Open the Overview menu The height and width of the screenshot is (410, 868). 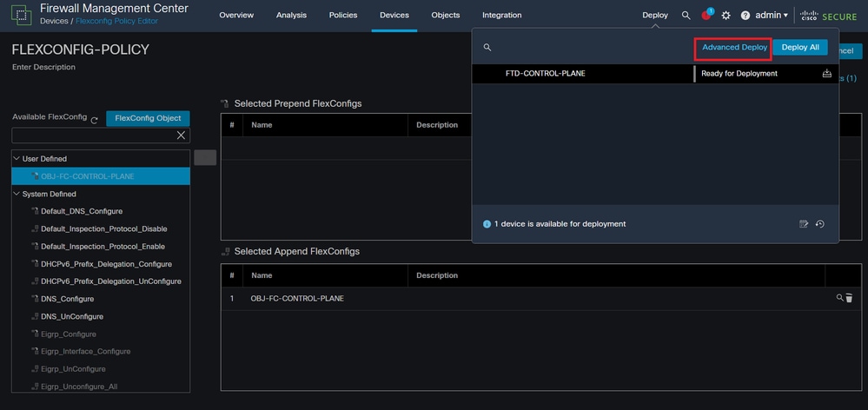pyautogui.click(x=236, y=15)
